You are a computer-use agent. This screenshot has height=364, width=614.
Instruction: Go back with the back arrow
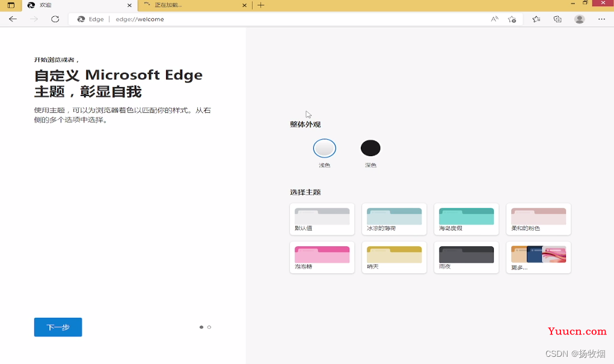click(x=13, y=19)
